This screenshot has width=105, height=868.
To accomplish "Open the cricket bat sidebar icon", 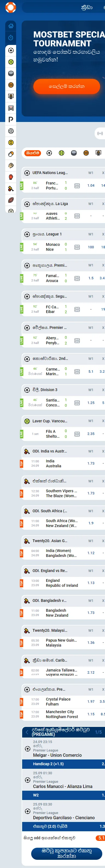I will point(11,189).
